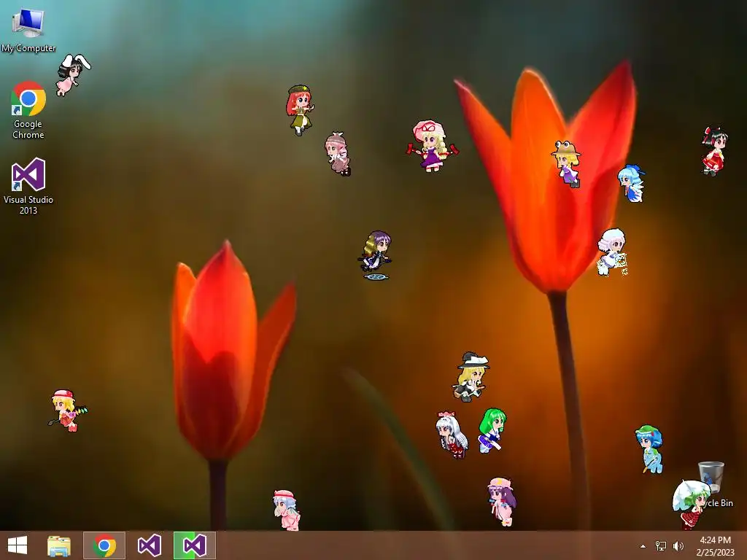Click the green-haired girl in blue-white outfit
The height and width of the screenshot is (560, 747).
click(x=492, y=430)
